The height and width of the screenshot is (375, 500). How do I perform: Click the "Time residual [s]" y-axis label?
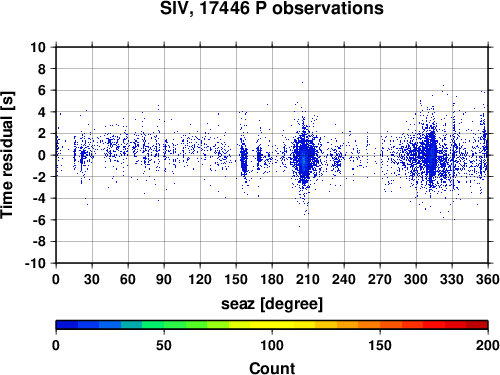coord(7,155)
